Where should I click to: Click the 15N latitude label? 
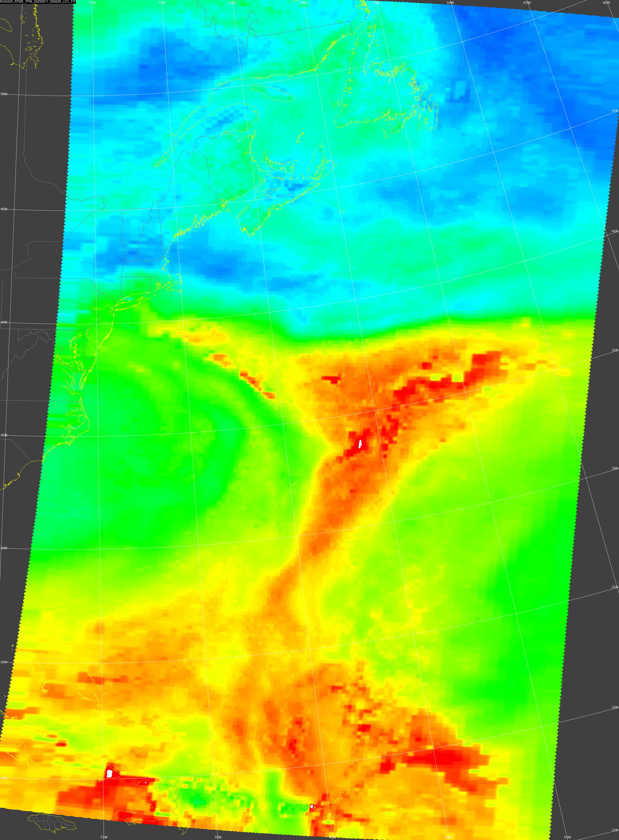pyautogui.click(x=615, y=830)
